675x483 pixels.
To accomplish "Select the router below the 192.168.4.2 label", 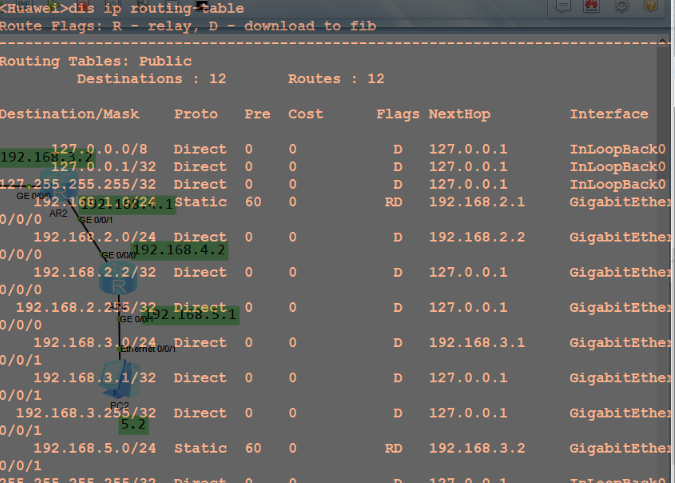I will point(118,279).
